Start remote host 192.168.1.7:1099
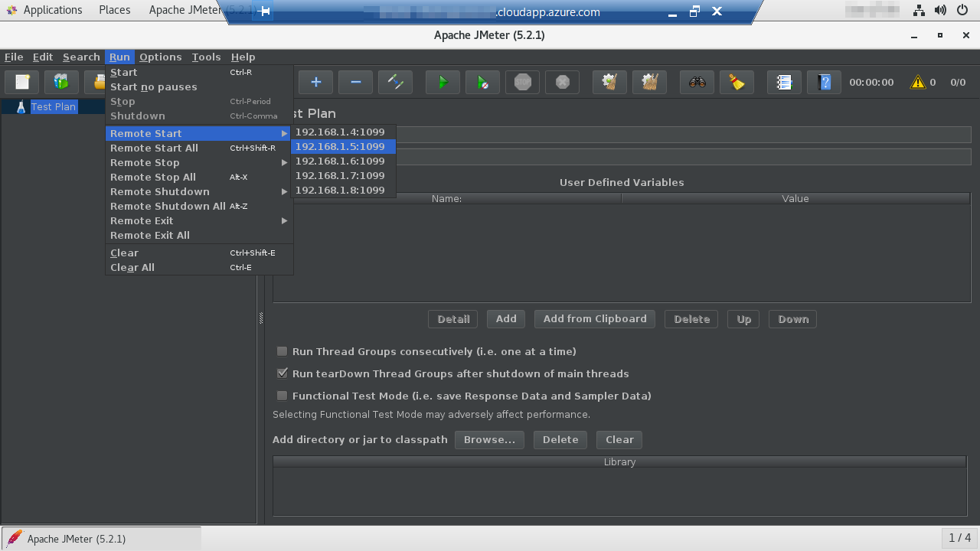This screenshot has height=551, width=980. pos(343,175)
